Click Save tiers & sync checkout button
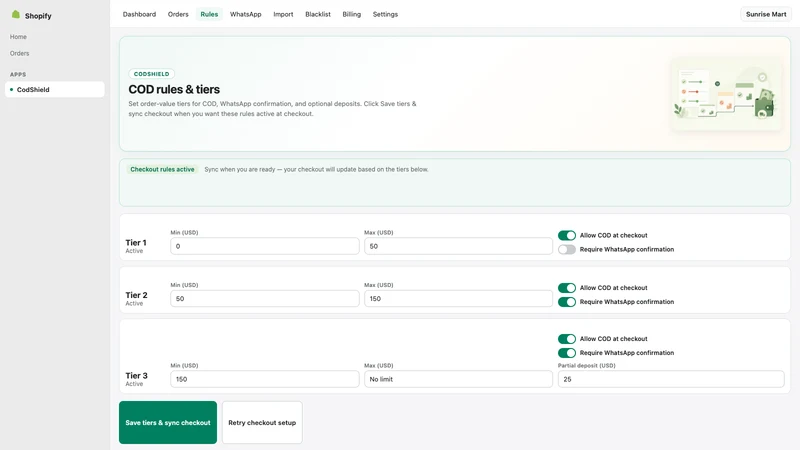The height and width of the screenshot is (450, 800). click(x=168, y=422)
